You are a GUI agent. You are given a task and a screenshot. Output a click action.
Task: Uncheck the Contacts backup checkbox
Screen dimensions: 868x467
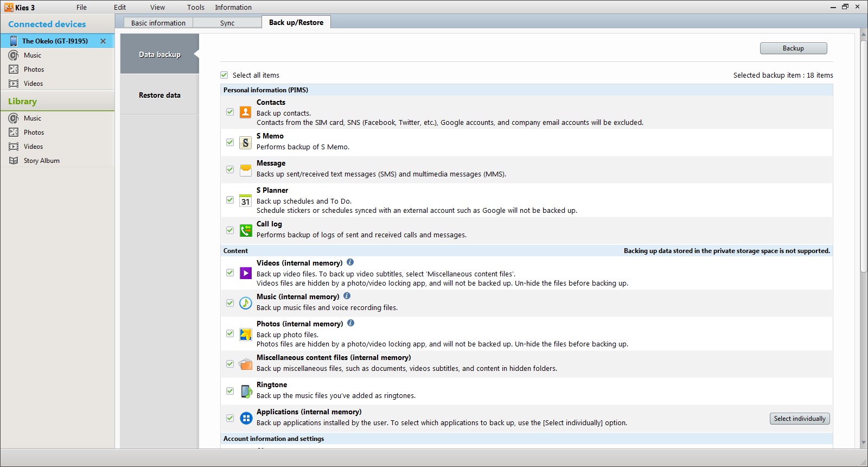click(x=230, y=112)
